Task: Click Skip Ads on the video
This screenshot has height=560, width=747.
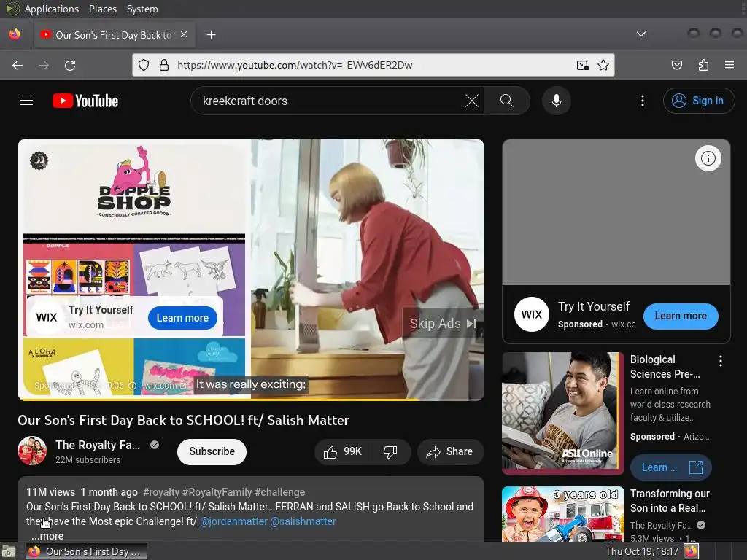Action: [x=443, y=324]
